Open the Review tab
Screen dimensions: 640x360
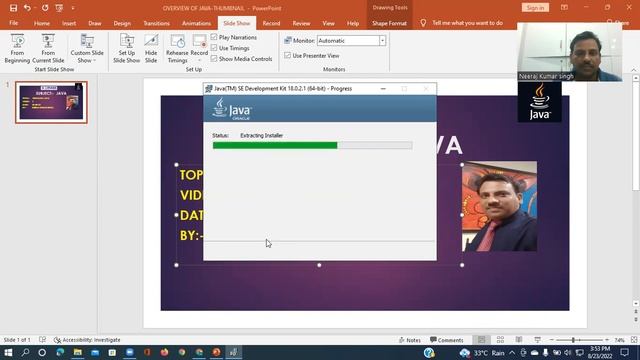point(301,23)
